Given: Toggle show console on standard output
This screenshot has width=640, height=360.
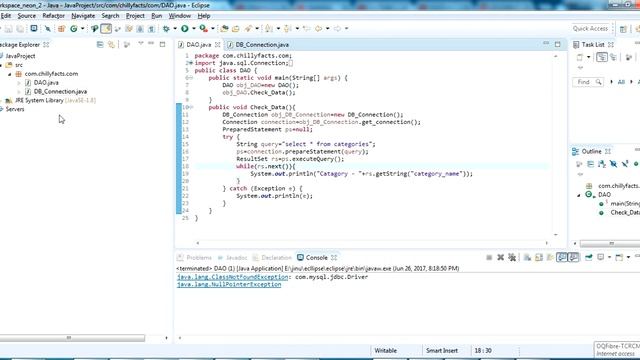Looking at the screenshot, I should 562,258.
